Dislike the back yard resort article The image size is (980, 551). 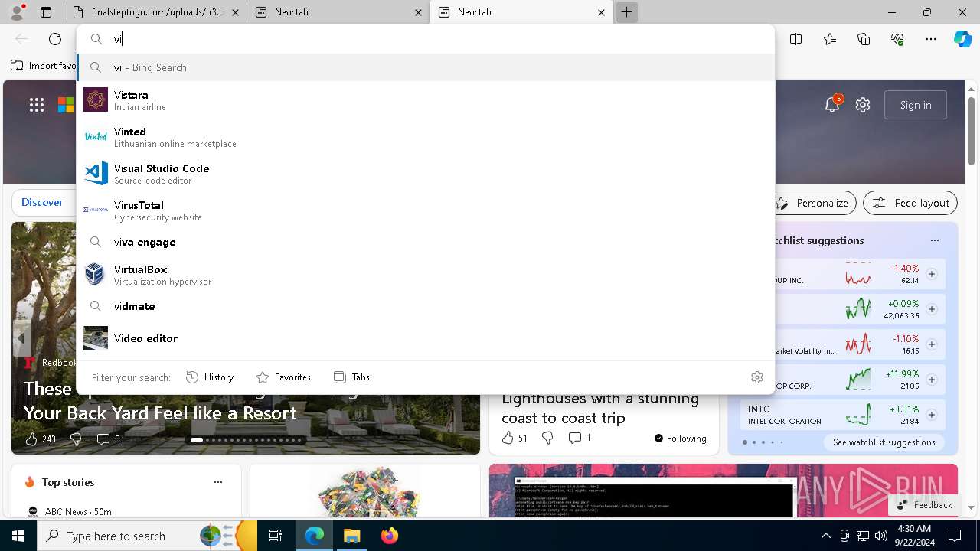coord(76,439)
